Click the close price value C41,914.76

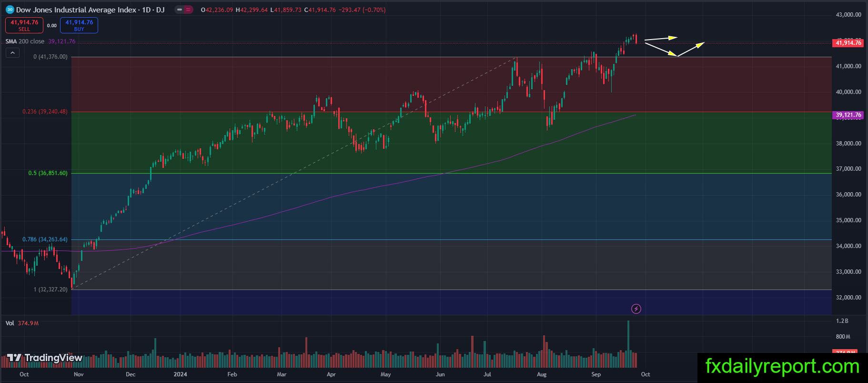(320, 10)
